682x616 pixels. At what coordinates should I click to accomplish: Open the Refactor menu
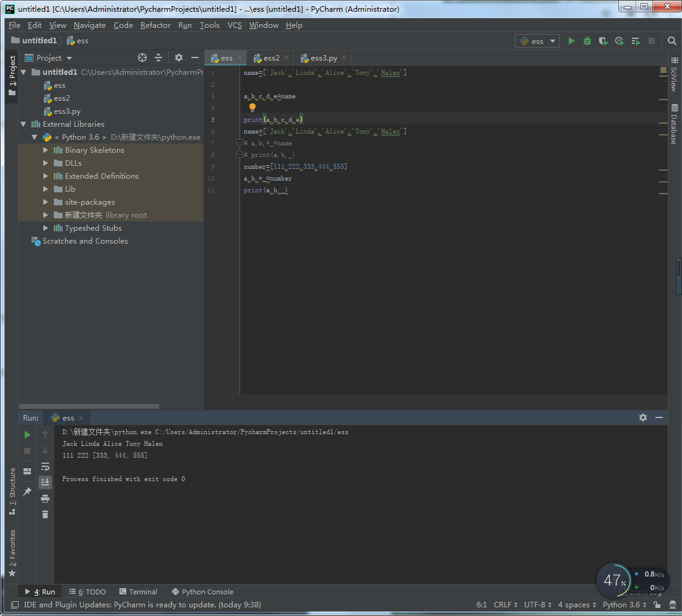[155, 25]
